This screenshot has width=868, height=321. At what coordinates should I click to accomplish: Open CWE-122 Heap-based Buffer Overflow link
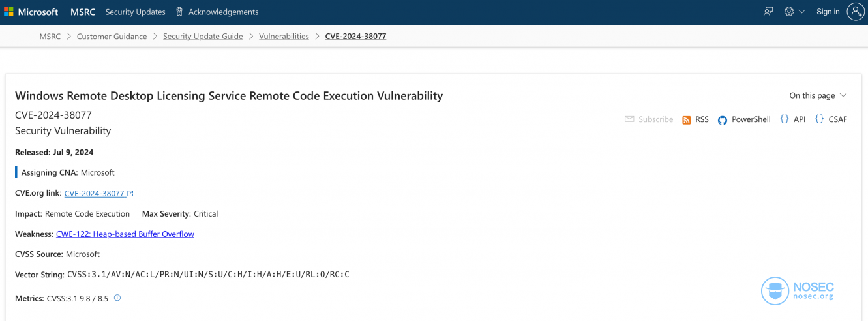click(x=125, y=234)
